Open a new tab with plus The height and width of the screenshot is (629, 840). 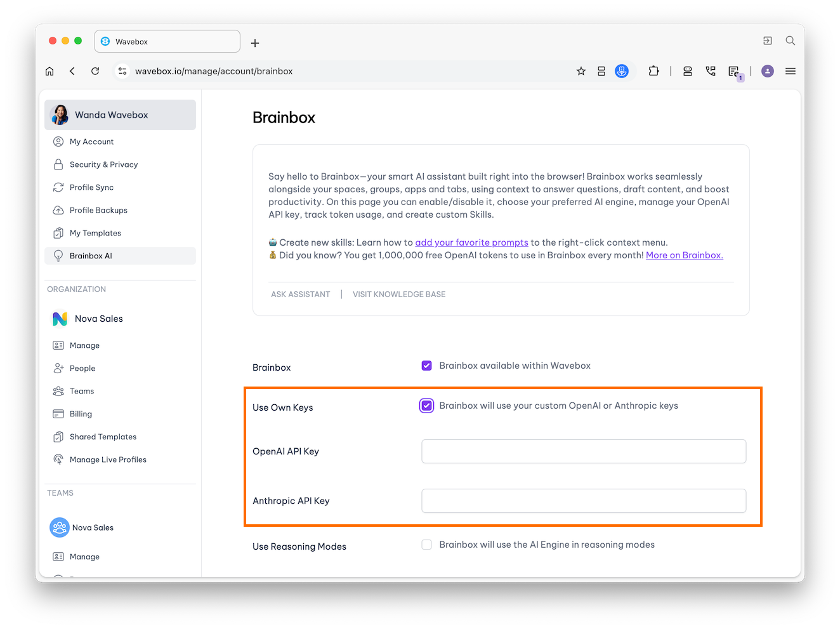[255, 43]
